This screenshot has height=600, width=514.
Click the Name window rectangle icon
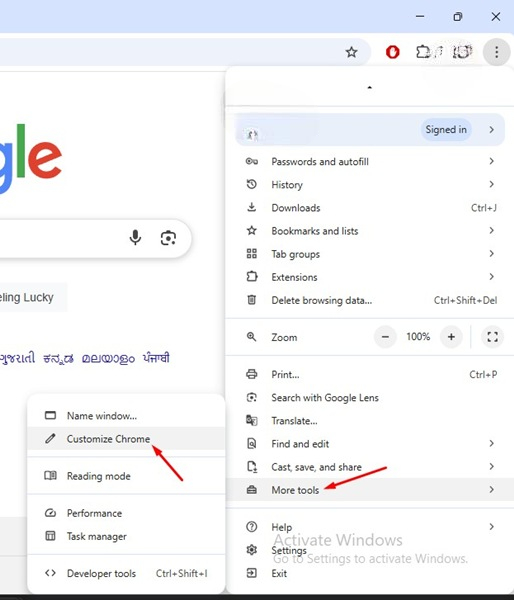50,415
